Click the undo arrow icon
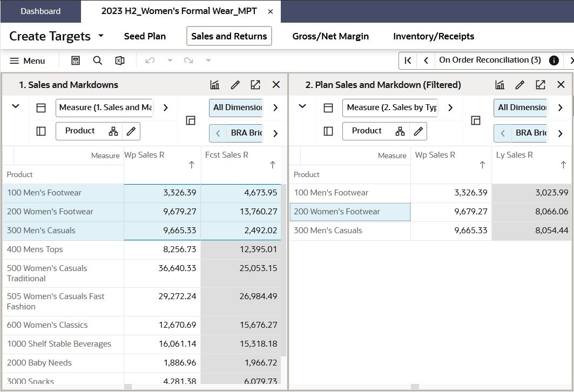The height and width of the screenshot is (392, 574). (x=150, y=60)
